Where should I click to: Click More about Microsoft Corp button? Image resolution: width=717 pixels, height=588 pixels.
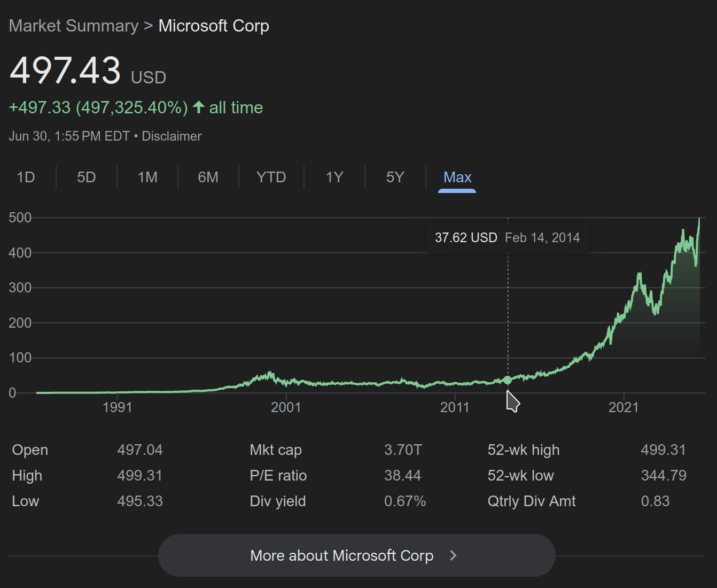(356, 555)
